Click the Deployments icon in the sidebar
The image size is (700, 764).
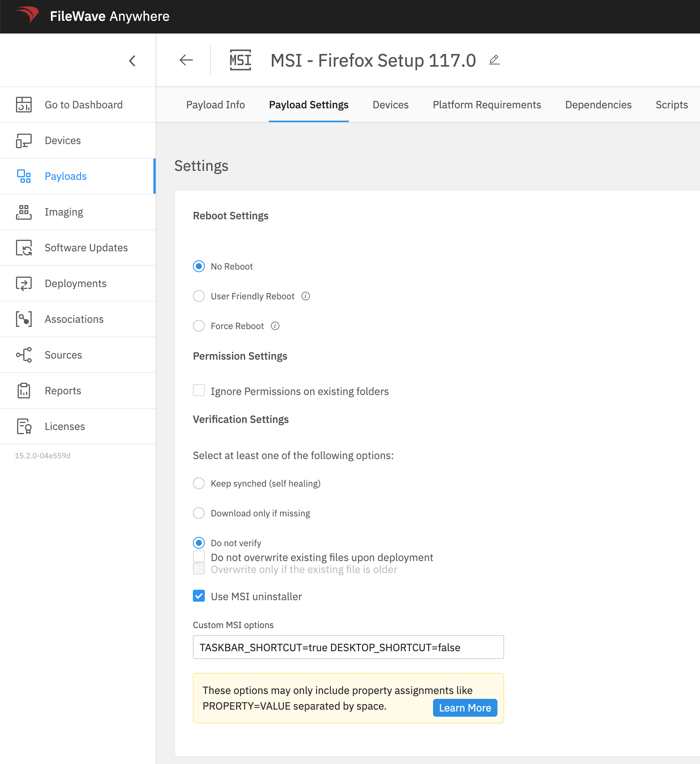(x=24, y=283)
